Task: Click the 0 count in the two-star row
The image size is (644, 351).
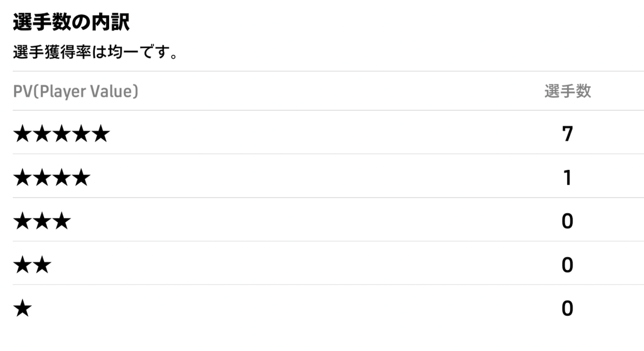Action: point(567,265)
